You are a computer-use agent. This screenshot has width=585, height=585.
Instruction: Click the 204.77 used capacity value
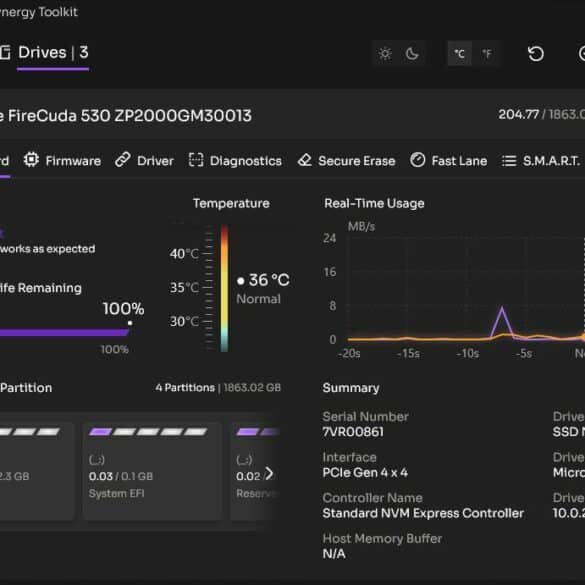[519, 114]
